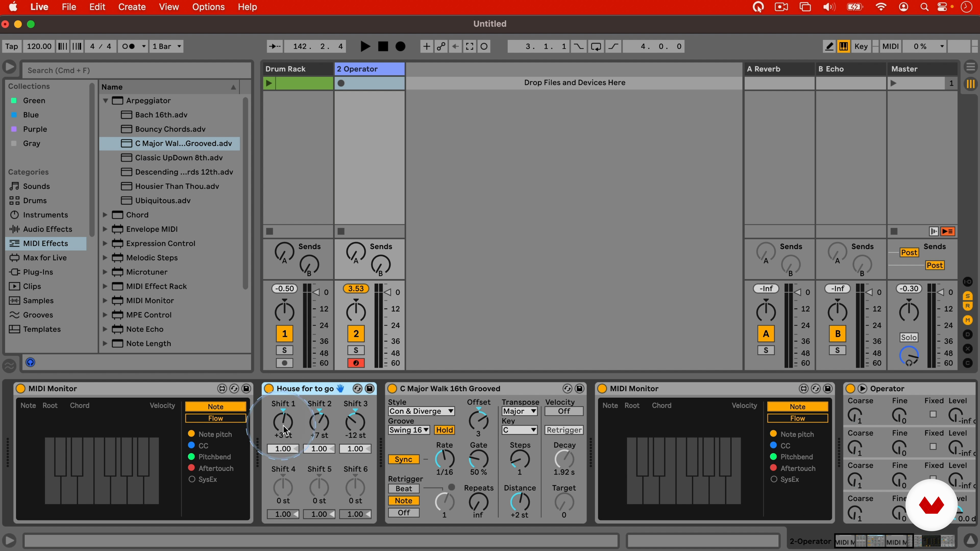Enable SysEx in left MIDI Monitor
980x551 pixels.
point(192,479)
